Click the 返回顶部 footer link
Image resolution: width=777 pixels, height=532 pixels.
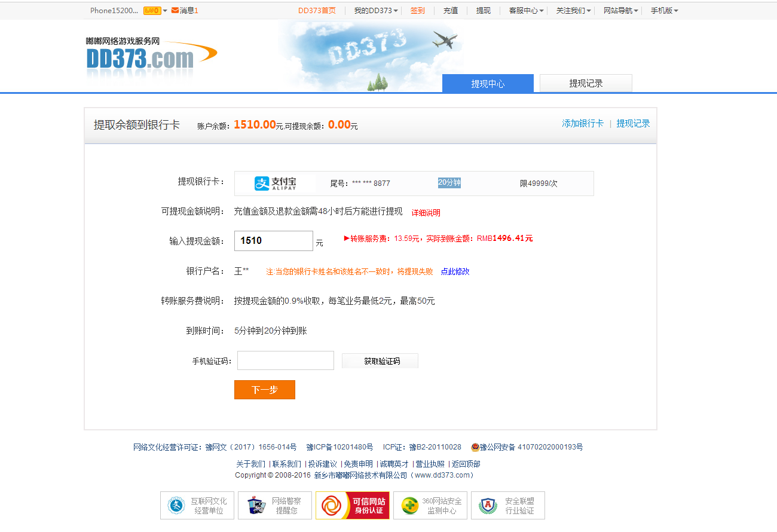466,464
